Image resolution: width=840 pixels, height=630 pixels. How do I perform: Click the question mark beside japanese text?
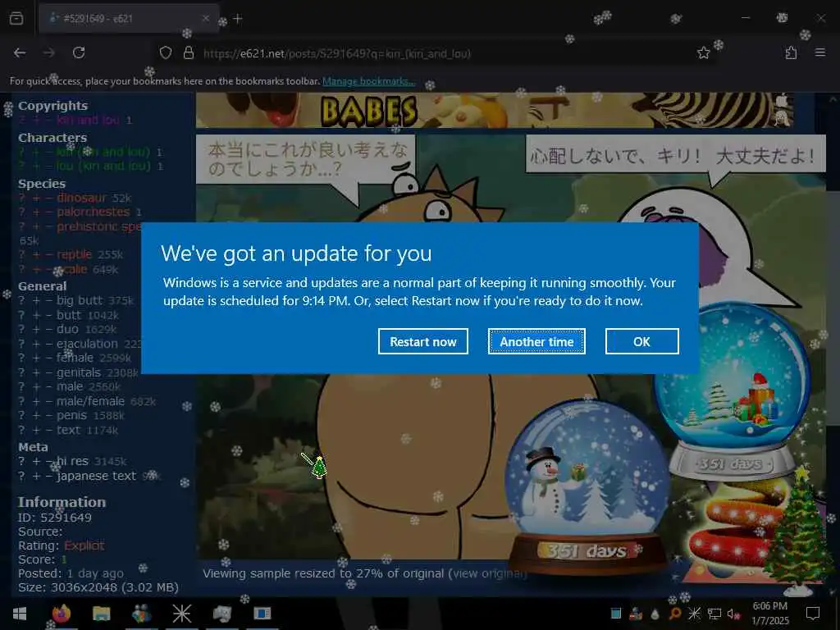(21, 476)
